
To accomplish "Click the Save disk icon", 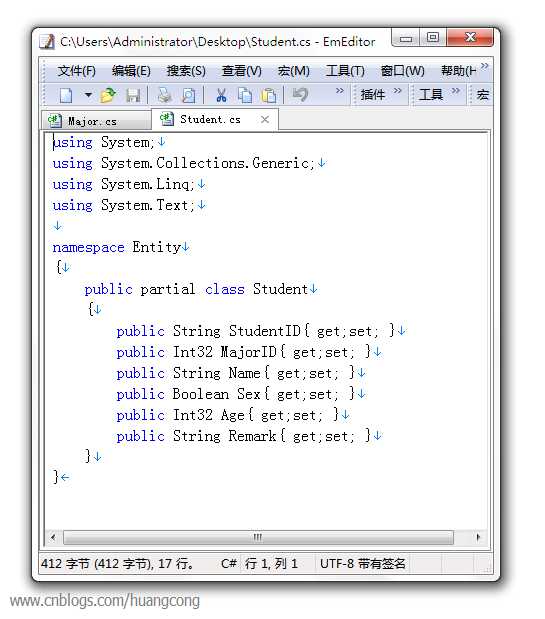I will (133, 95).
